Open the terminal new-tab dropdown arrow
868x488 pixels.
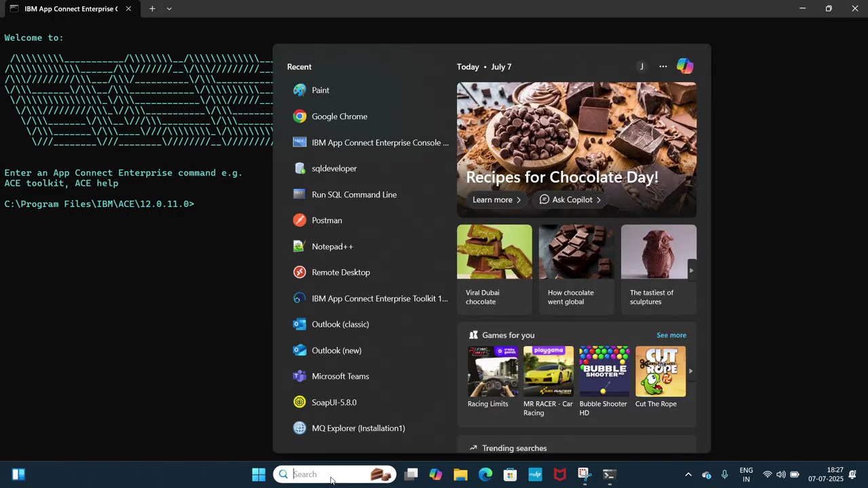click(x=169, y=9)
